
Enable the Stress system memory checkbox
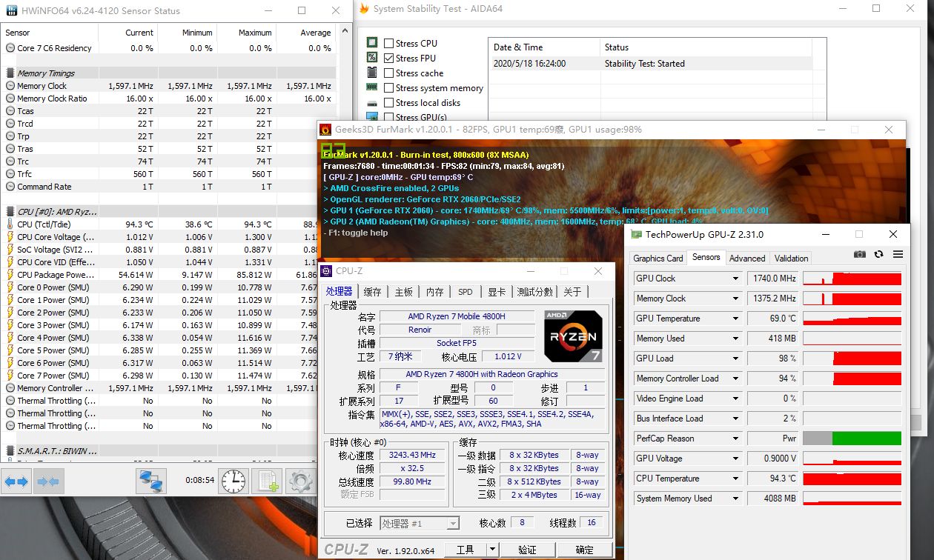tap(389, 88)
